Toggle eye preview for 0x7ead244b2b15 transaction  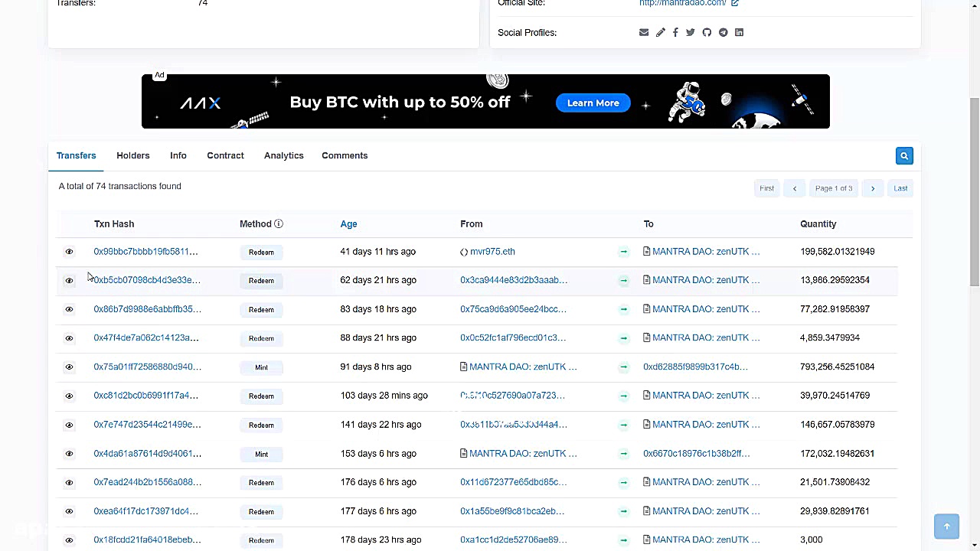click(x=69, y=482)
